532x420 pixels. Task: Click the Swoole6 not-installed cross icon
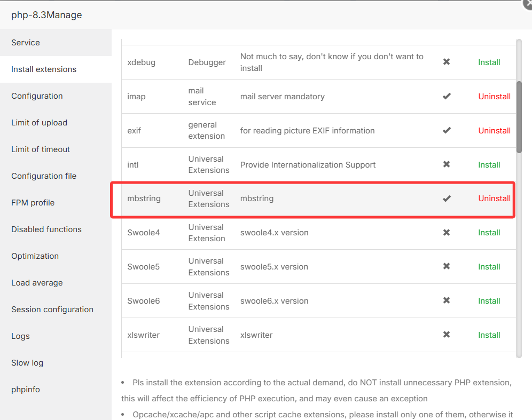tap(447, 301)
